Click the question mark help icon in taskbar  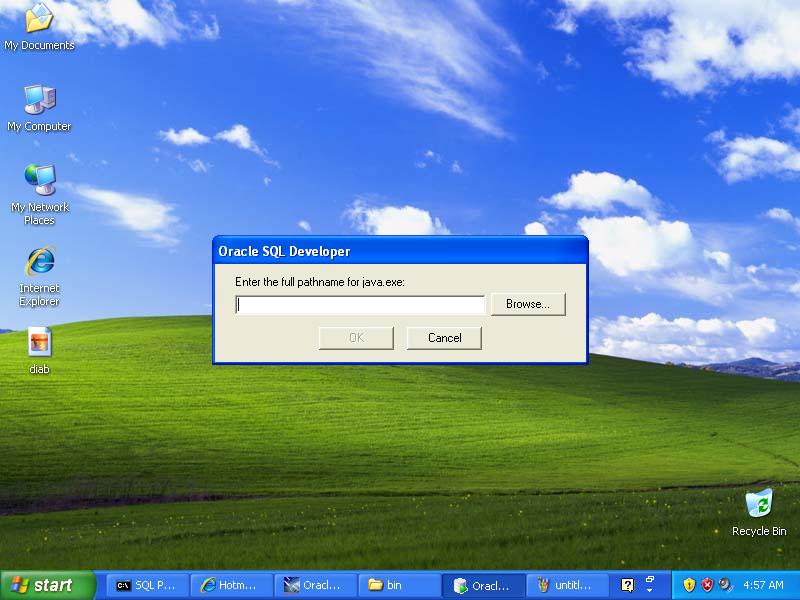coord(628,585)
